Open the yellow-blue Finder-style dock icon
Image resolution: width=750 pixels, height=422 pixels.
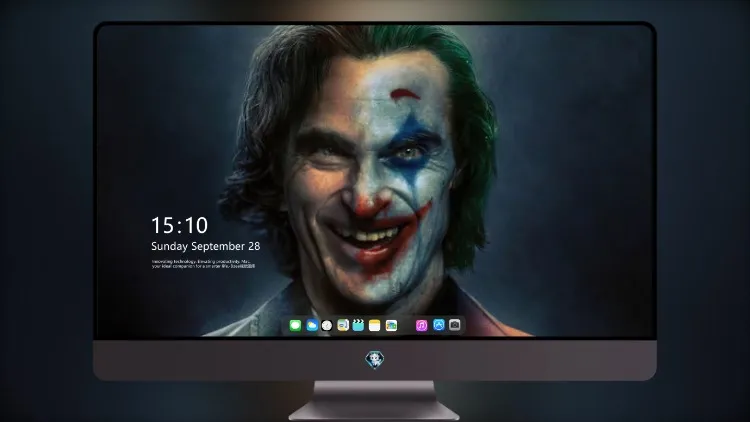point(342,325)
